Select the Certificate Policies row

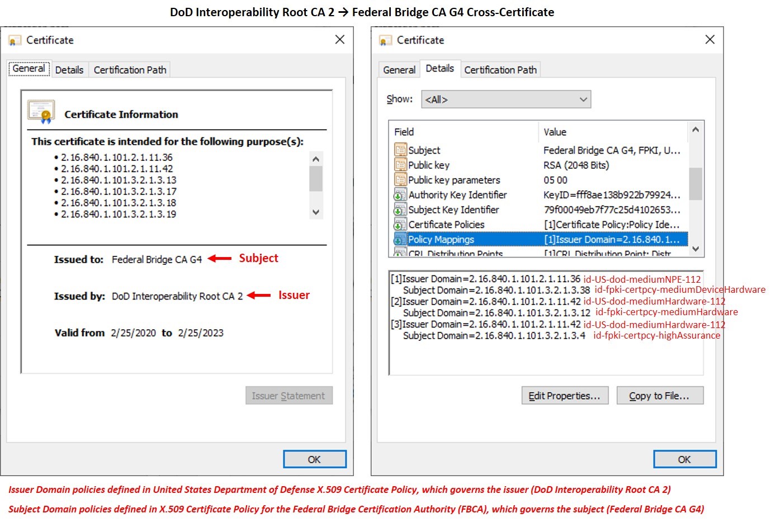coord(540,225)
